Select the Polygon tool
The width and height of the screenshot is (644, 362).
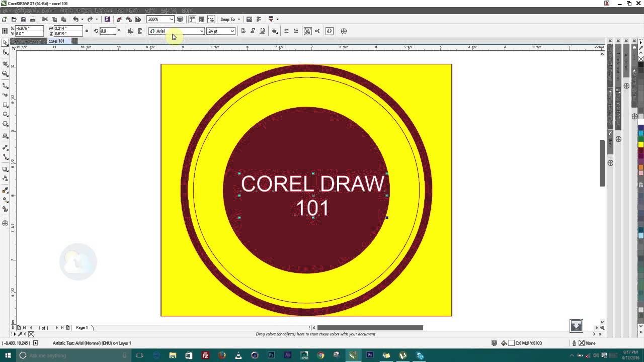point(6,124)
